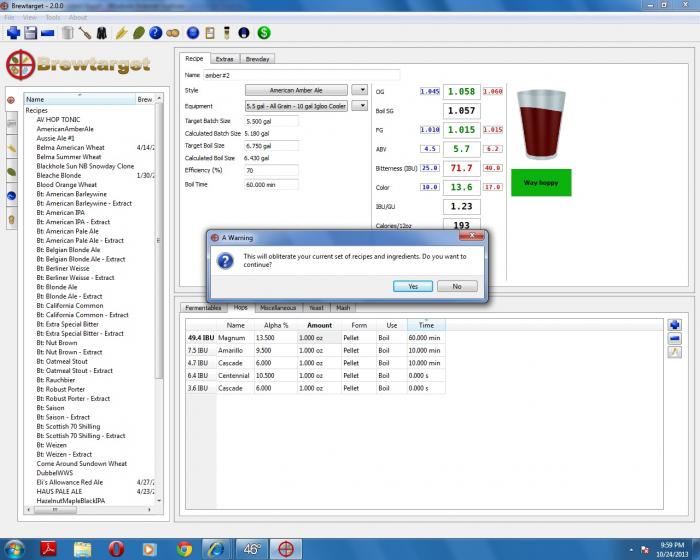Open Adobe Reader from the taskbar
Viewport: 700px width, 560px height.
click(x=49, y=549)
